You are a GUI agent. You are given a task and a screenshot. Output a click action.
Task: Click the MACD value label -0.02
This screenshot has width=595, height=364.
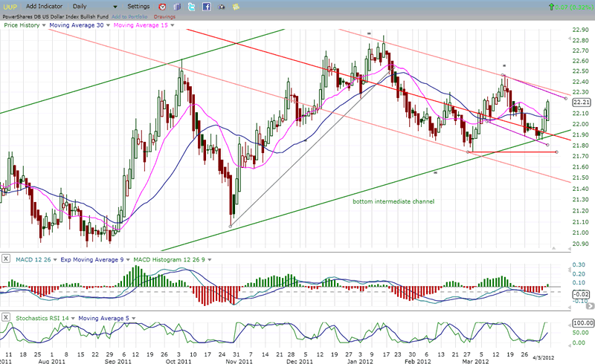[x=582, y=294]
